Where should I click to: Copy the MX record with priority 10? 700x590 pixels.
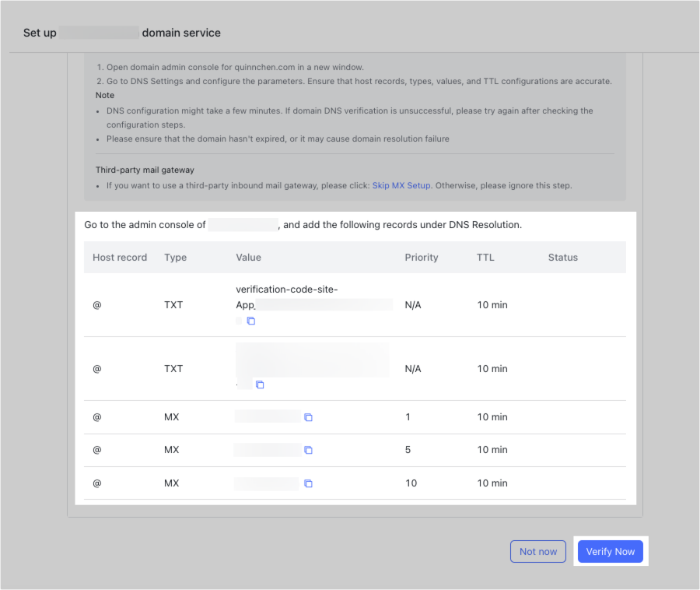(308, 483)
